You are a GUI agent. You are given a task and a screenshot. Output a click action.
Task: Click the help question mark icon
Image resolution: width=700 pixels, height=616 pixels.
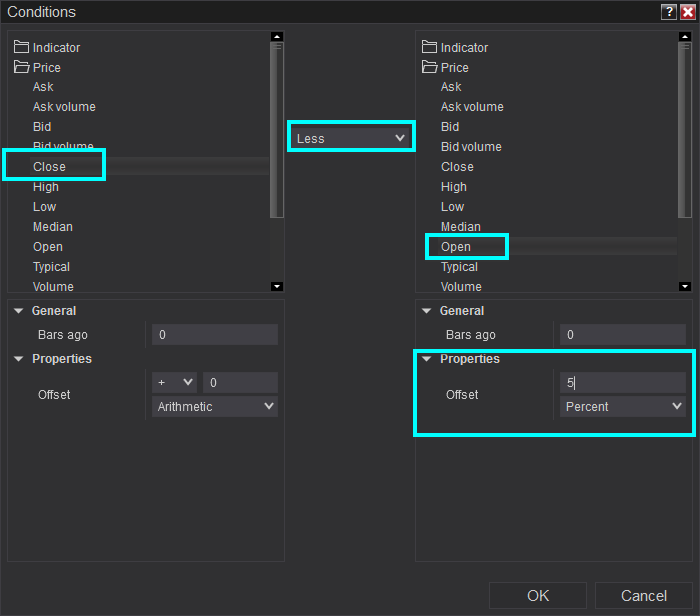click(x=668, y=12)
